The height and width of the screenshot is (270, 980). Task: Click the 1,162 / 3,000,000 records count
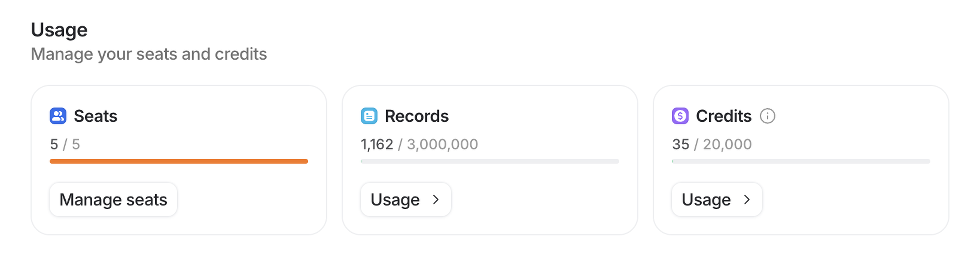(x=420, y=144)
